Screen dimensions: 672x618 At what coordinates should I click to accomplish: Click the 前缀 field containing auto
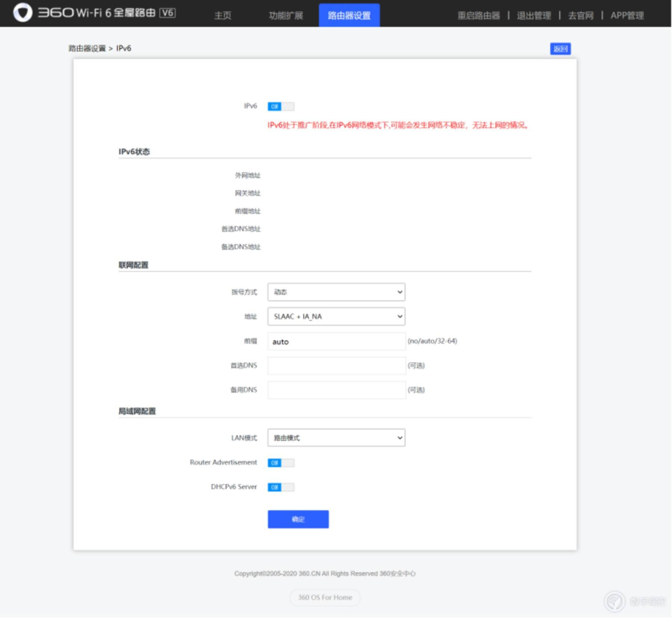337,341
